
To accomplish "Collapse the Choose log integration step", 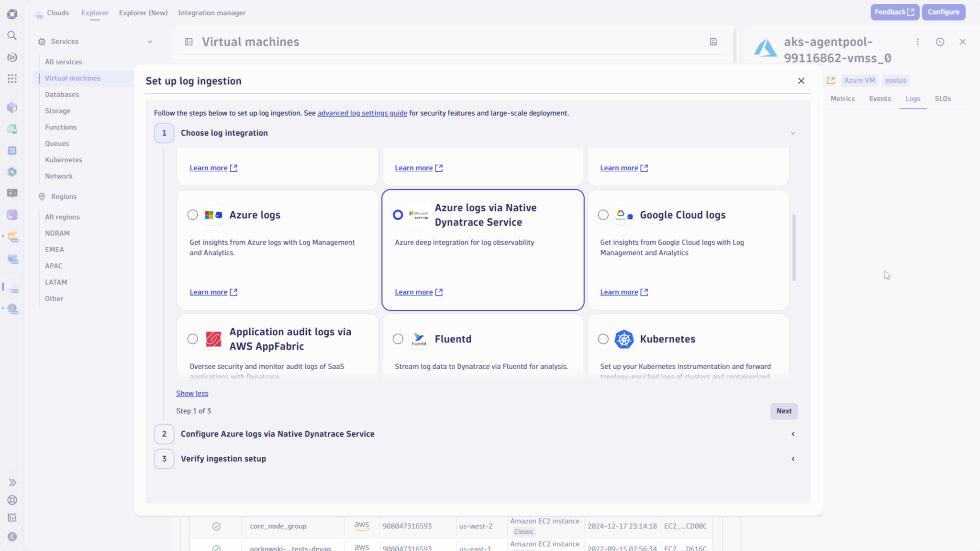I will coord(792,132).
